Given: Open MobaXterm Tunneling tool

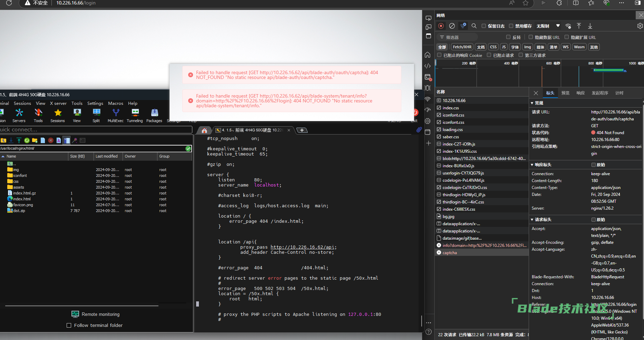Looking at the screenshot, I should point(135,116).
